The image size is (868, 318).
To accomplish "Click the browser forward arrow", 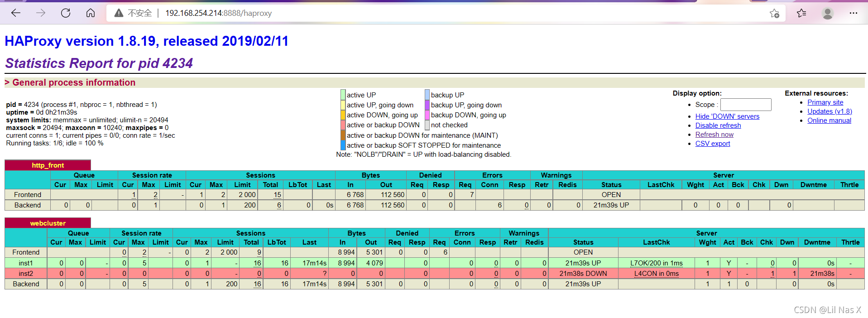I will pyautogui.click(x=41, y=13).
